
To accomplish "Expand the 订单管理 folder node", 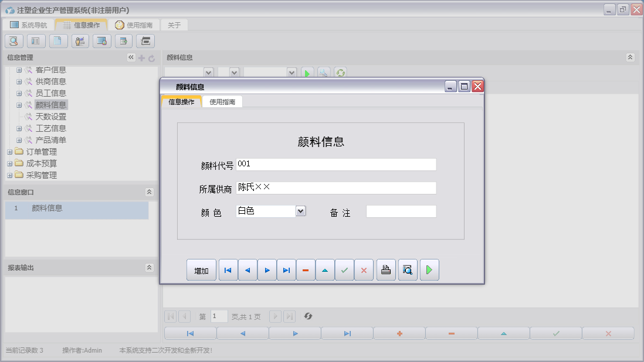I will coord(9,152).
